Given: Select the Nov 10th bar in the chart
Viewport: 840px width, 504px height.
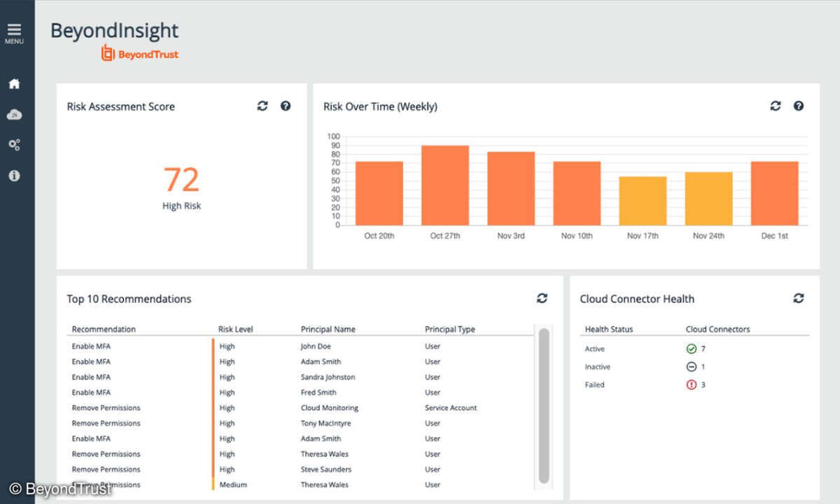Looking at the screenshot, I should pos(577,193).
